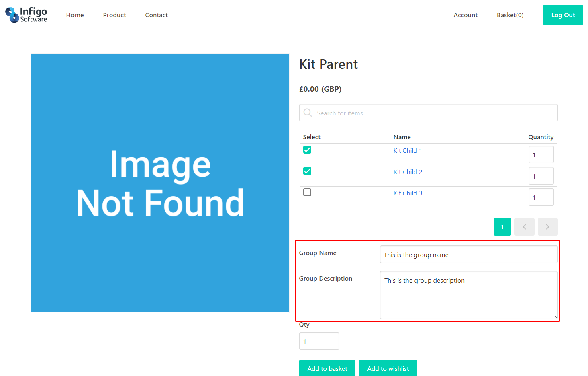Click the Kit Parent title
The width and height of the screenshot is (588, 376).
(329, 64)
